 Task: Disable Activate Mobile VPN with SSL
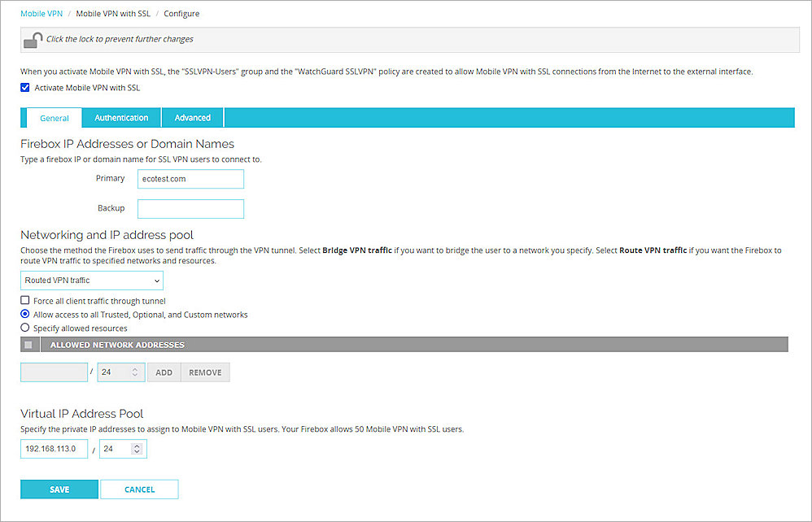click(x=24, y=87)
